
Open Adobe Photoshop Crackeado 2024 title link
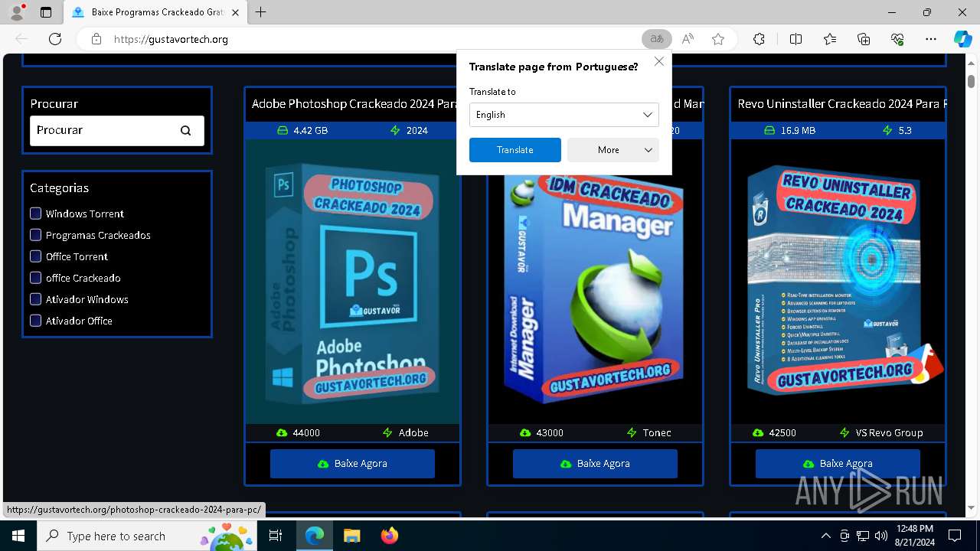pos(354,104)
